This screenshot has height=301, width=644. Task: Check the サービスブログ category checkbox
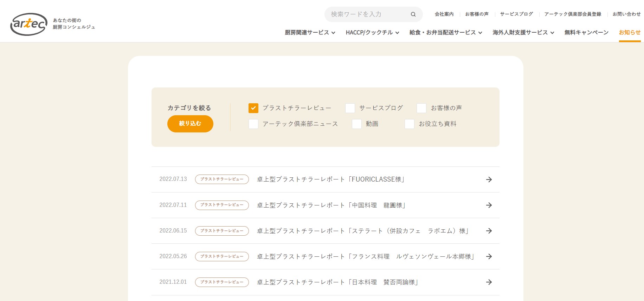click(350, 108)
